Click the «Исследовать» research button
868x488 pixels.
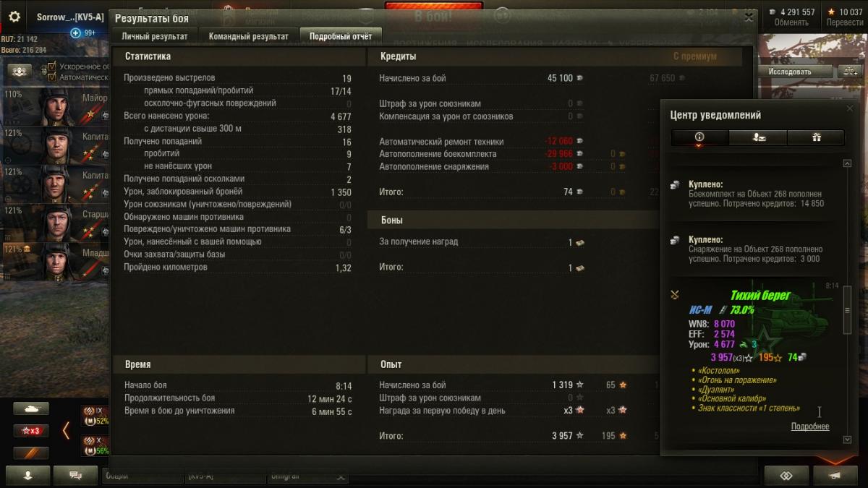tap(790, 72)
